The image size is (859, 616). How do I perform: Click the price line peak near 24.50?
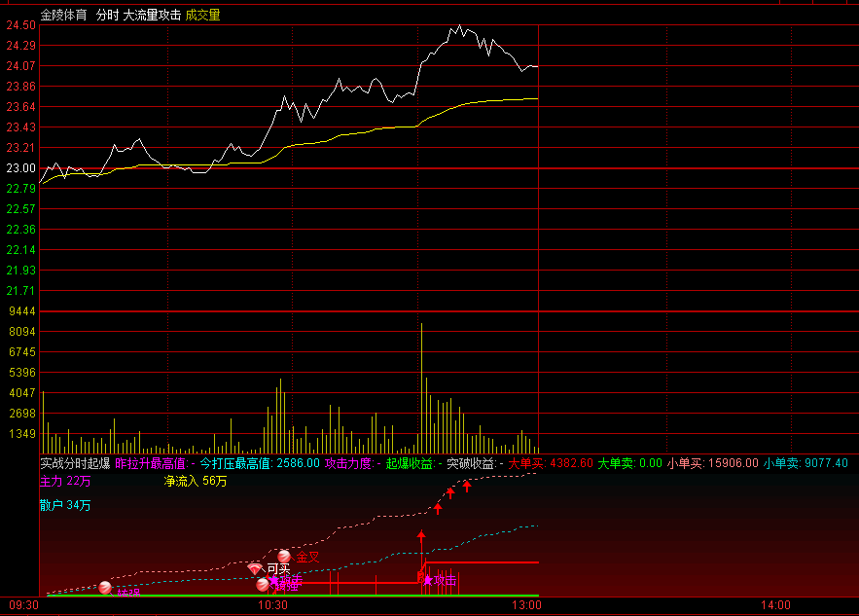[459, 25]
